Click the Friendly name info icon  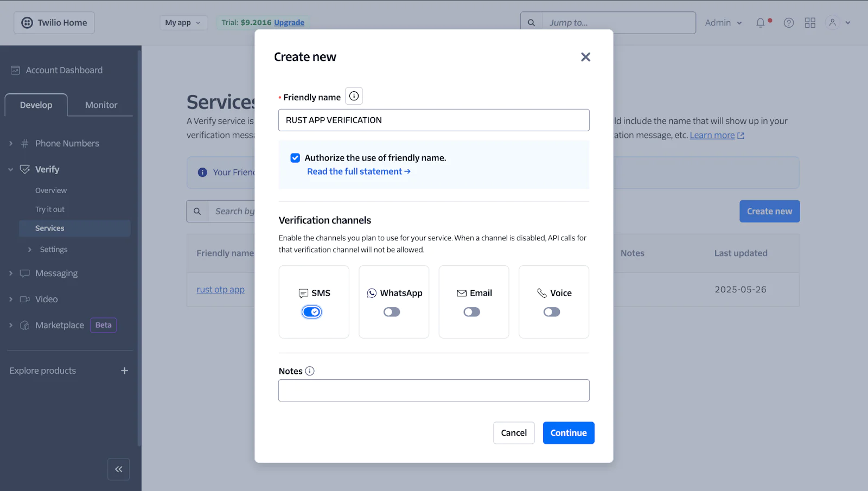pyautogui.click(x=353, y=95)
